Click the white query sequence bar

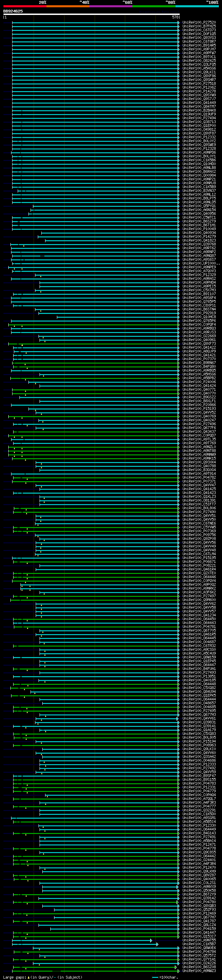(92, 15)
